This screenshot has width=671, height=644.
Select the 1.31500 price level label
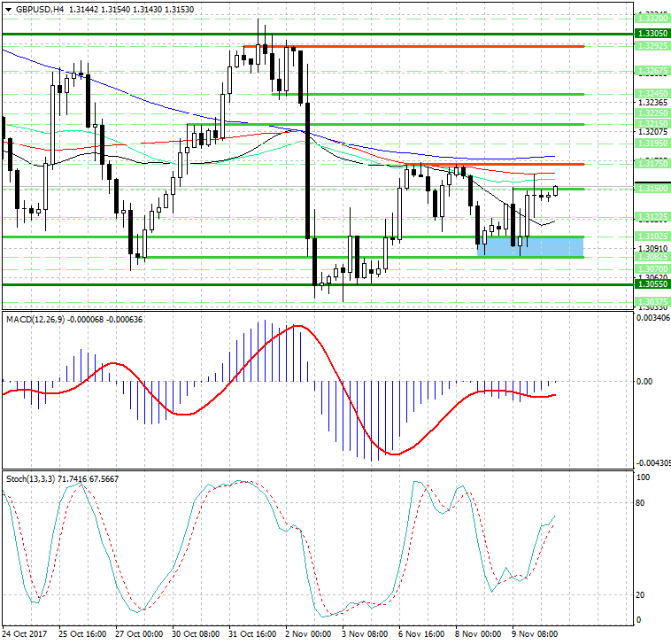[x=651, y=189]
